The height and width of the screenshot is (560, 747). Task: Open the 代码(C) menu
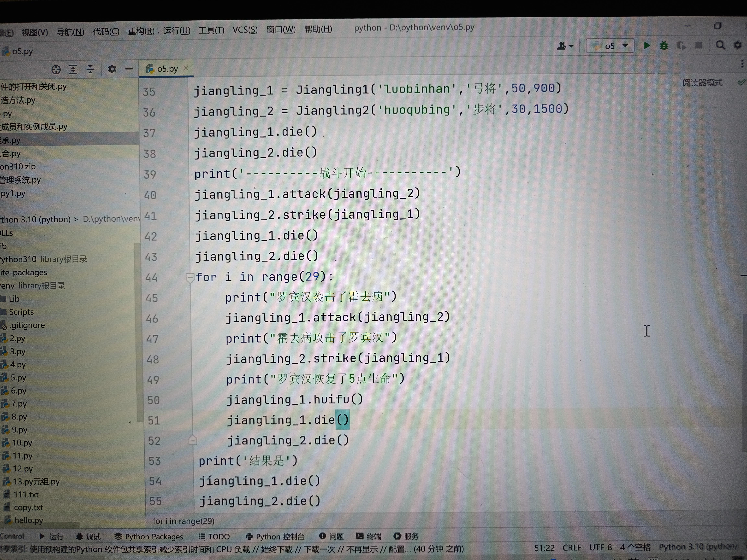tap(106, 32)
